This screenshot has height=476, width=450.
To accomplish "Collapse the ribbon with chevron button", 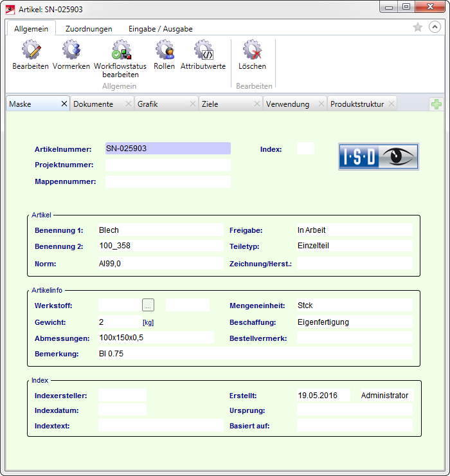I will [x=435, y=28].
